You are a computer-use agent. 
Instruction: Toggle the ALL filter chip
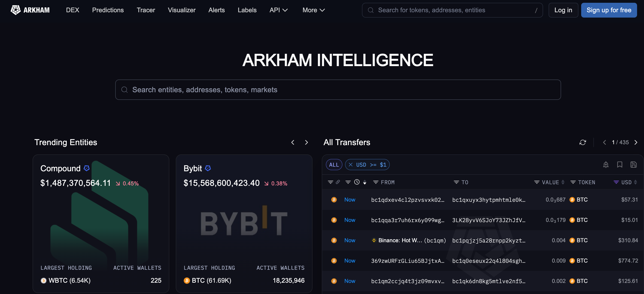point(334,165)
